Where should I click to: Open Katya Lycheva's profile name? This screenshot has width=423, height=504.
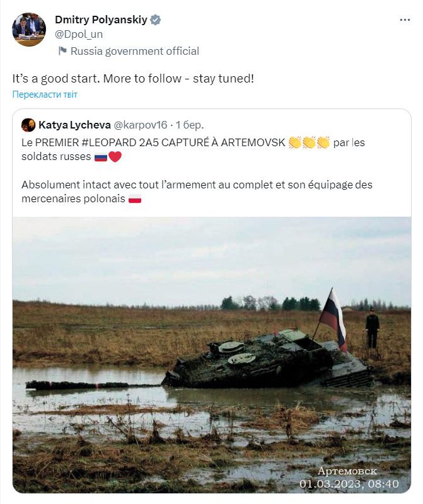(73, 125)
